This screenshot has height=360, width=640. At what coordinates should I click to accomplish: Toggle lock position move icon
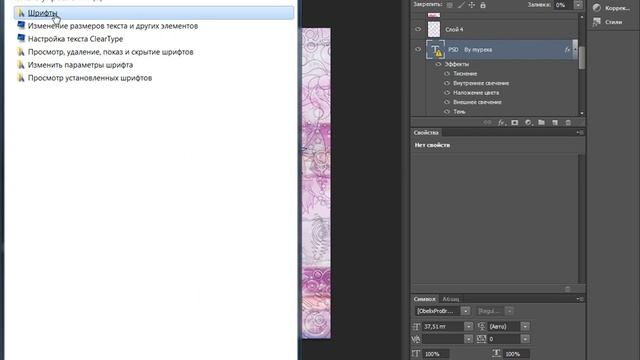point(472,5)
